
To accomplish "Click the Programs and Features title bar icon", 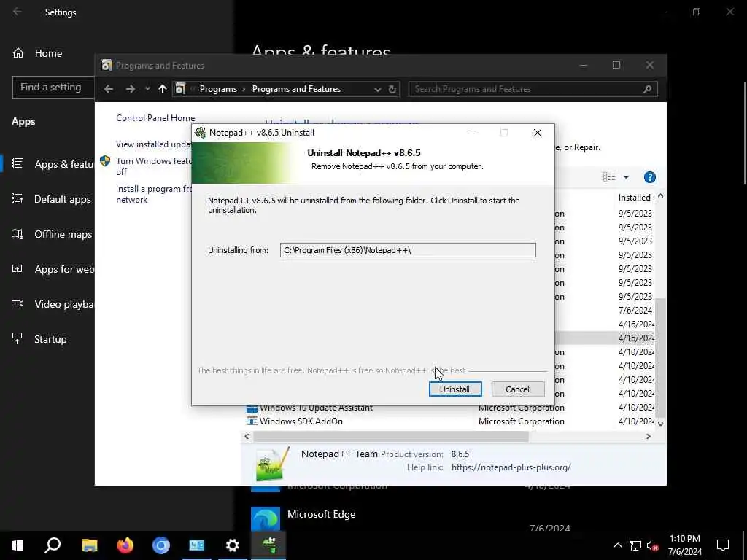I will tap(107, 65).
